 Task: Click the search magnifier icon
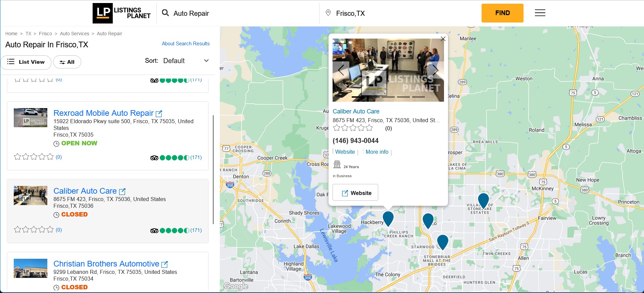point(165,13)
